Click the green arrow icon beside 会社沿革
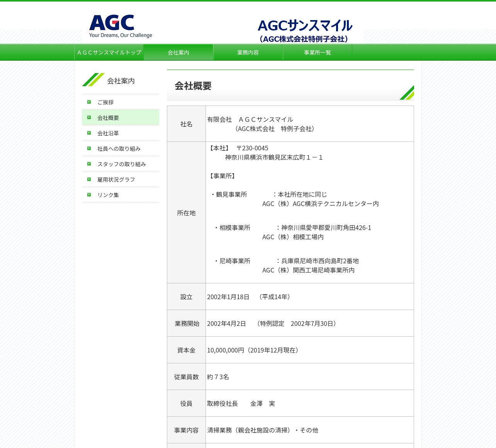The image size is (496, 448). pyautogui.click(x=89, y=133)
